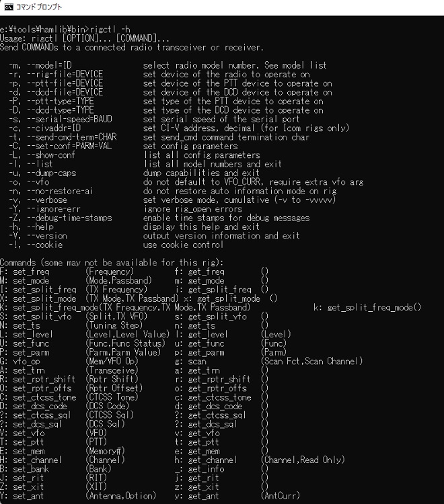Click the "scan" command text
The width and height of the screenshot is (444, 504).
tap(197, 362)
